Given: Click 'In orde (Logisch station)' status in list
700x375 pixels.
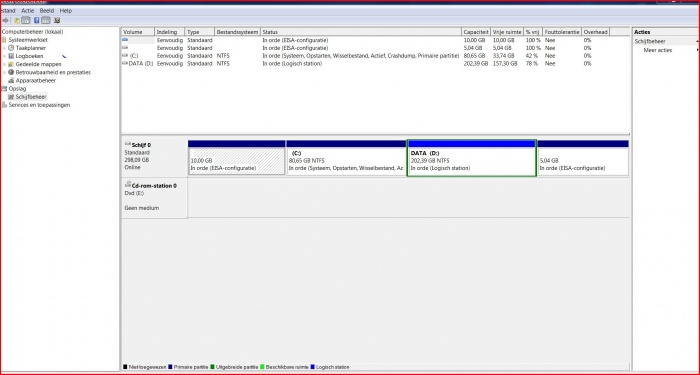Looking at the screenshot, I should tap(292, 64).
